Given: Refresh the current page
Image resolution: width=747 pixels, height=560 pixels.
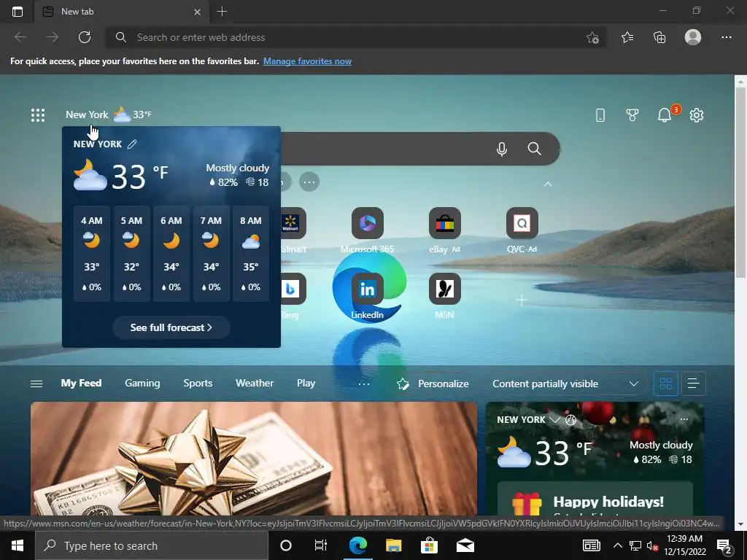Looking at the screenshot, I should (85, 37).
